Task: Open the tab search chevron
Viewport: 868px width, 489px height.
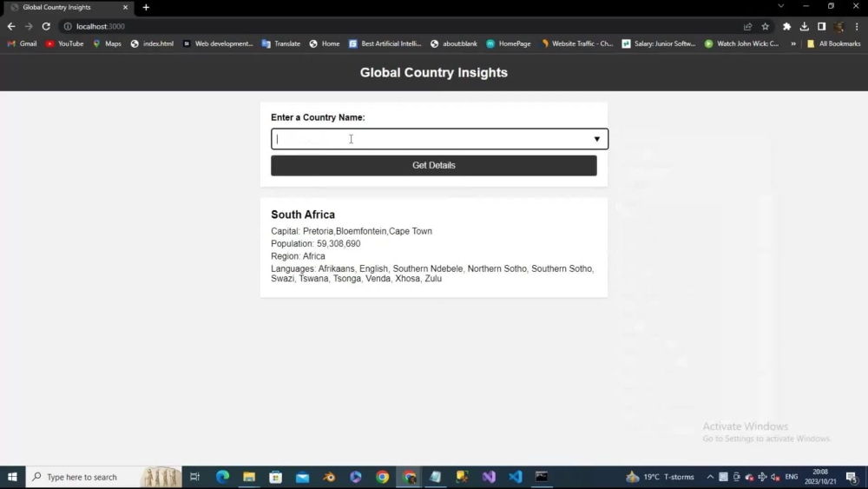Action: click(780, 6)
